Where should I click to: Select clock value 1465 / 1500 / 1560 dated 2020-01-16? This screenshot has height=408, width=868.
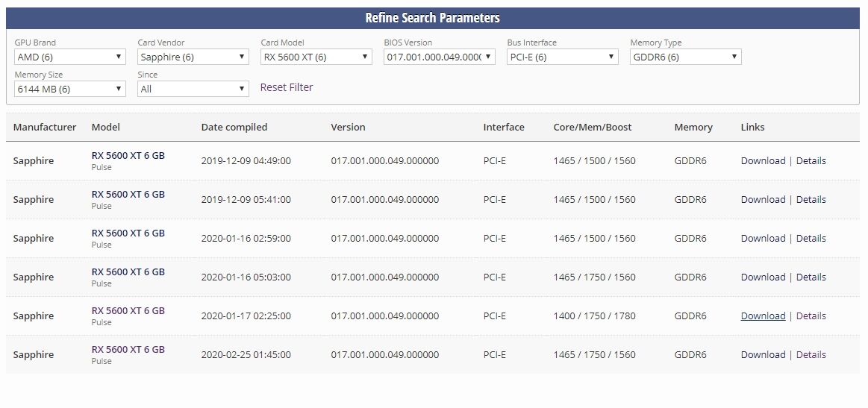click(x=595, y=238)
